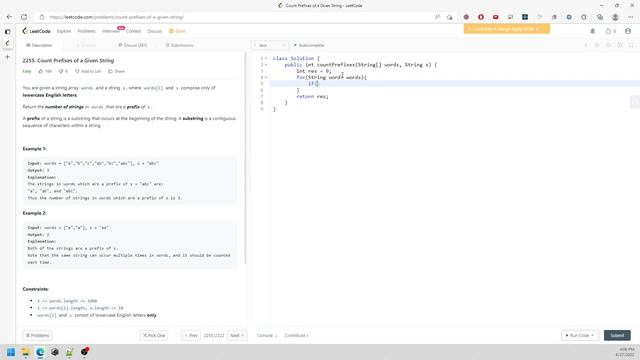
Task: Toggle the Autocomplete option
Action: (x=309, y=45)
